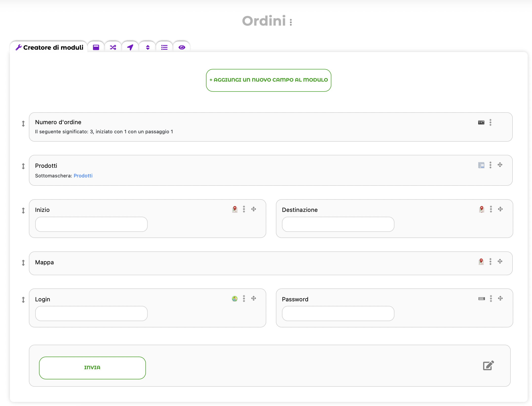The width and height of the screenshot is (532, 406).
Task: Click the Ordini page title
Action: click(264, 21)
